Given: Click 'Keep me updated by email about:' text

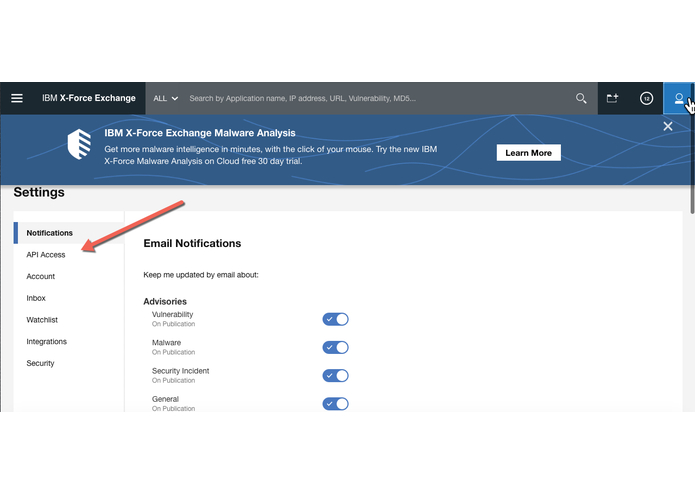Looking at the screenshot, I should click(201, 275).
